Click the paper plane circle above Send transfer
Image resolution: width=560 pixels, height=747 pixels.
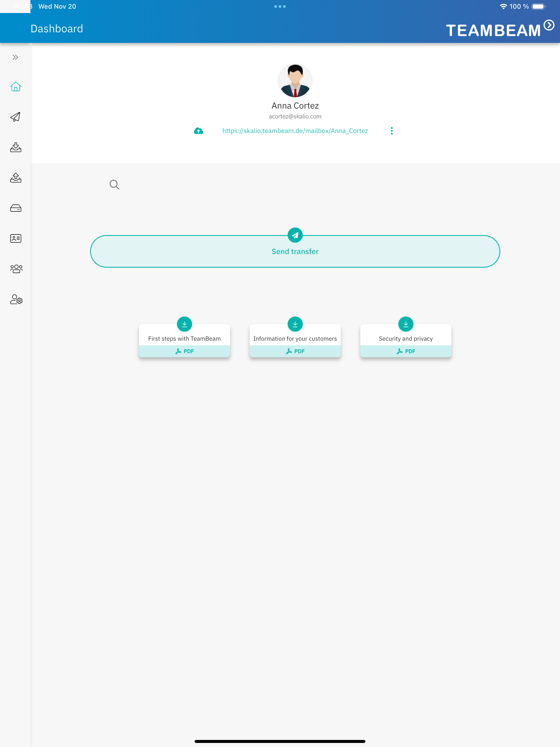(295, 235)
